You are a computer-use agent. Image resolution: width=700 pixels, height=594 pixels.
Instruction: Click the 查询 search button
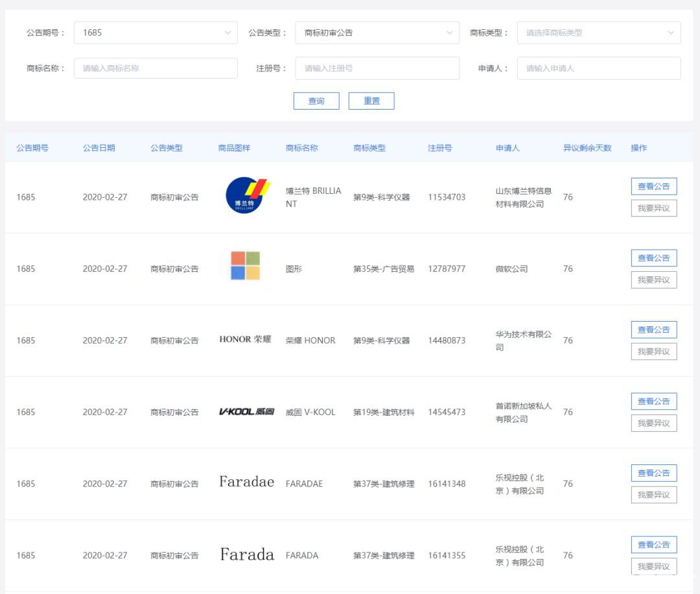pyautogui.click(x=316, y=101)
